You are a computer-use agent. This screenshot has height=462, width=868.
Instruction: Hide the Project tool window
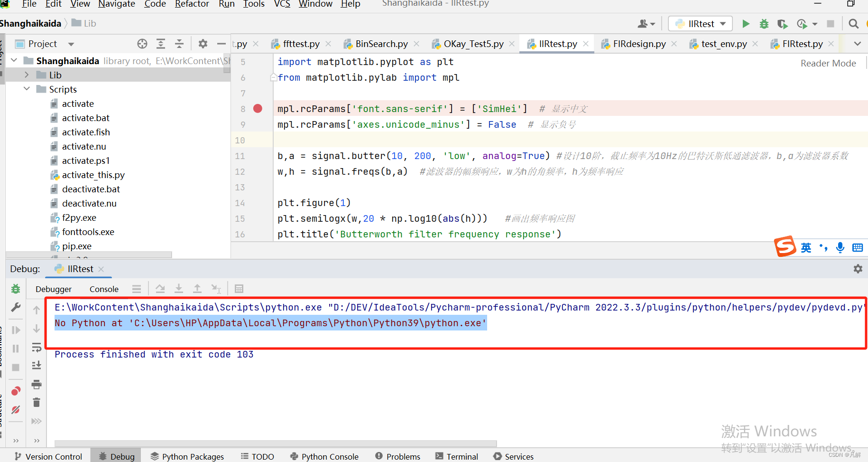click(221, 44)
